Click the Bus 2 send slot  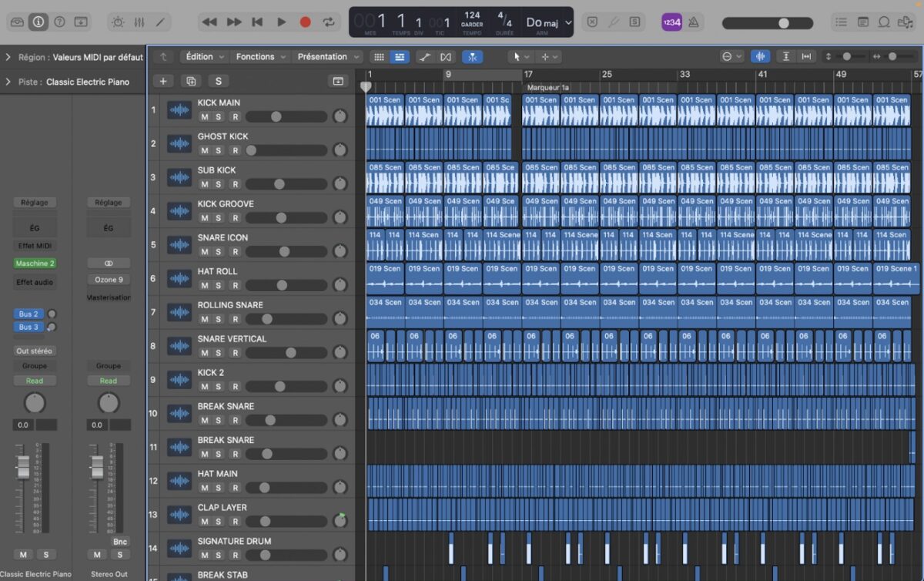[x=29, y=314]
